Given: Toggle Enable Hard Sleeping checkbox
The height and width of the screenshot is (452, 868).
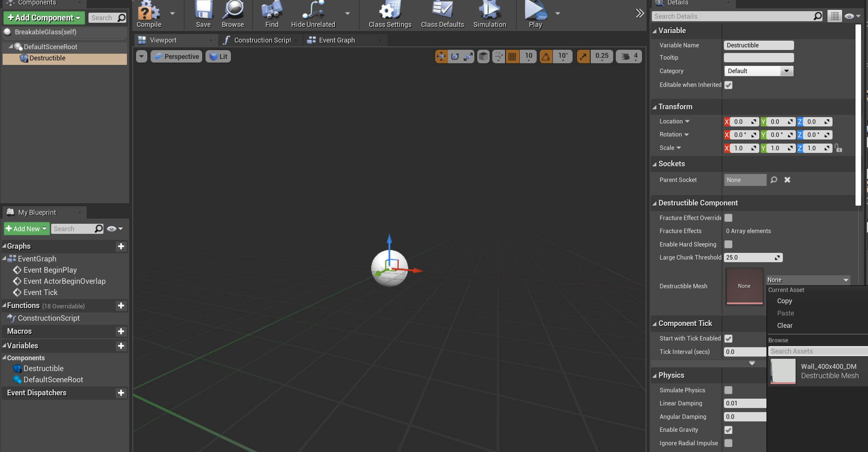Looking at the screenshot, I should pyautogui.click(x=728, y=244).
